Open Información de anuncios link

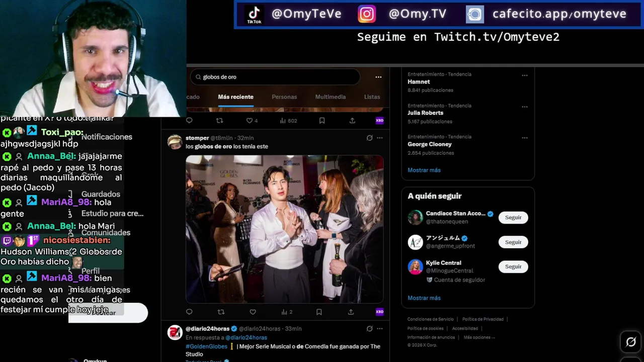coord(431,337)
